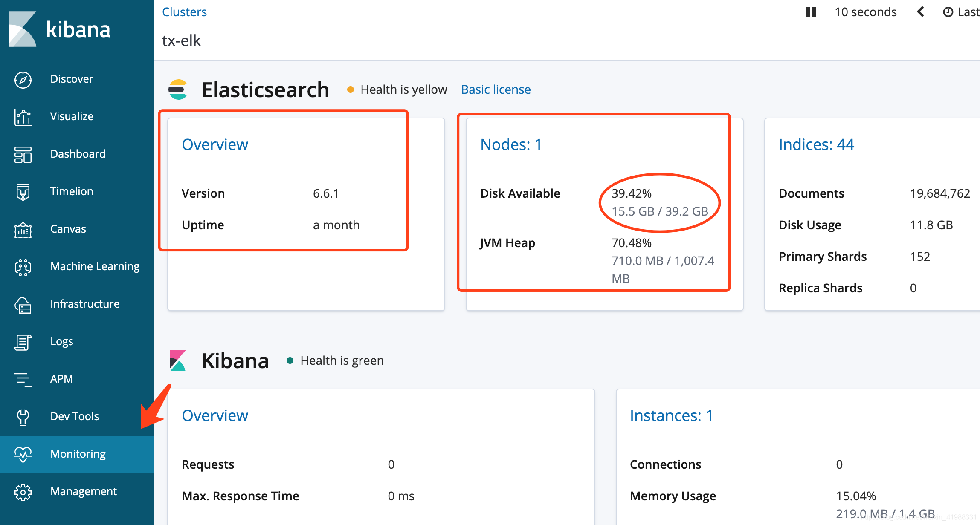980x525 pixels.
Task: Click the Management gear icon
Action: coord(23,492)
